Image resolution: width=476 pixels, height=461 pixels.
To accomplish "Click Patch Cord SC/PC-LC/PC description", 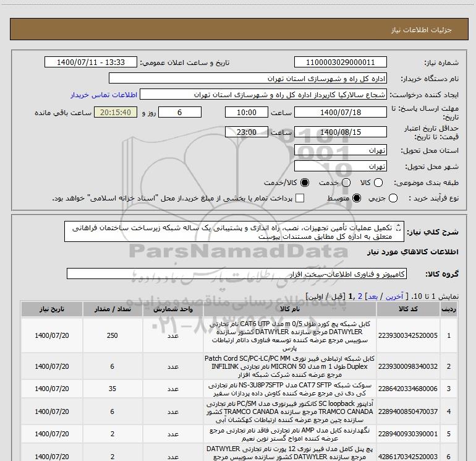I will tap(290, 366).
